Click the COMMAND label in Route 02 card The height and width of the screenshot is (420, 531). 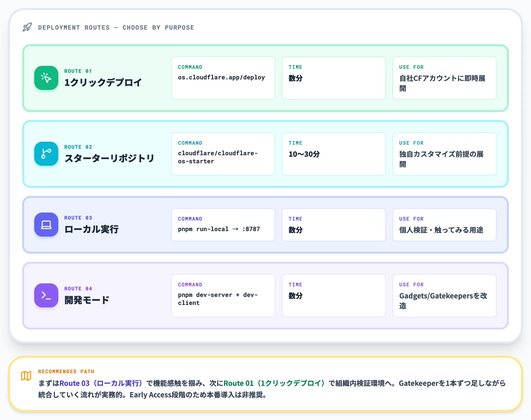pos(190,143)
